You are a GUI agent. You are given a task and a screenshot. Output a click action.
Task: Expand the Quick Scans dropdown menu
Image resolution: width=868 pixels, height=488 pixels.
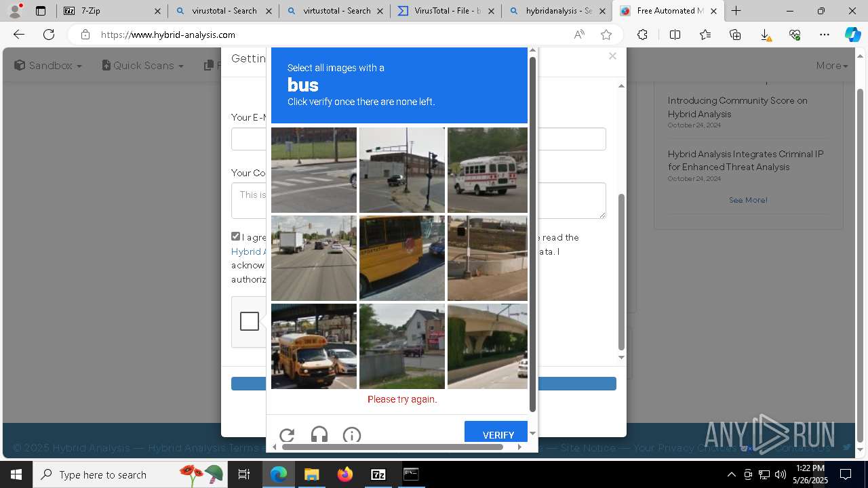pyautogui.click(x=143, y=66)
